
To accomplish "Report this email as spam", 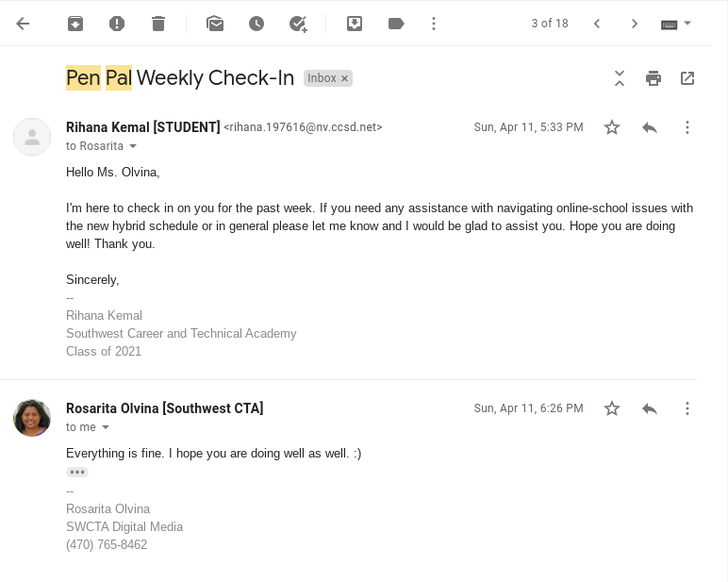I will [x=117, y=24].
